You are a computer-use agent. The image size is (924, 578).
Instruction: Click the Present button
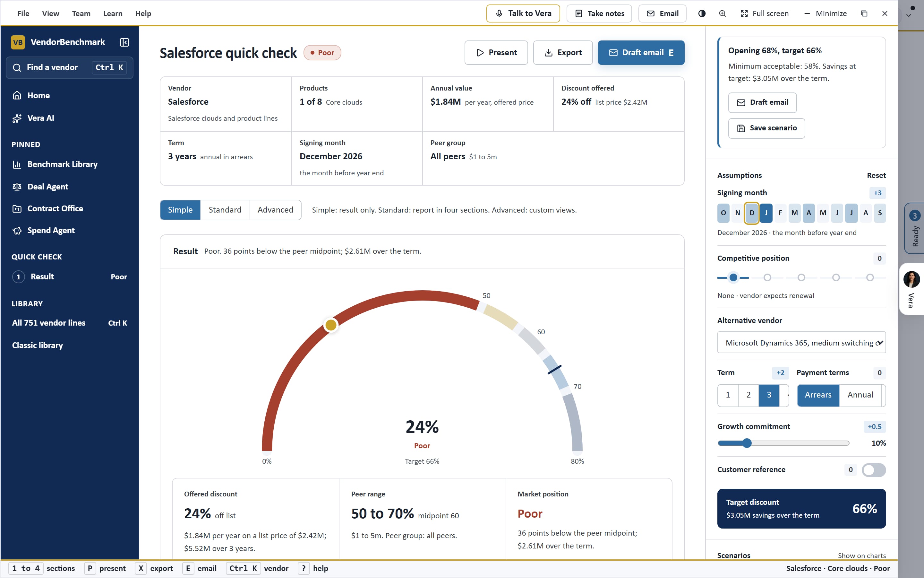[x=496, y=53]
